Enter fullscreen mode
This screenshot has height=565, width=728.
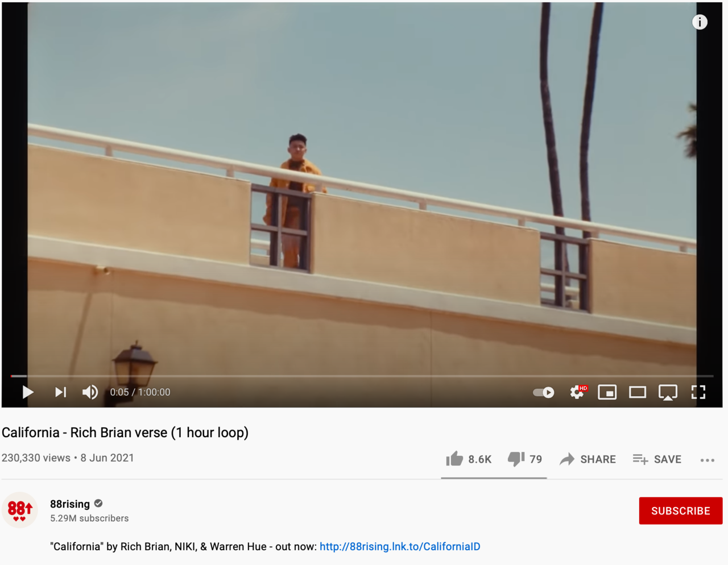coord(698,392)
